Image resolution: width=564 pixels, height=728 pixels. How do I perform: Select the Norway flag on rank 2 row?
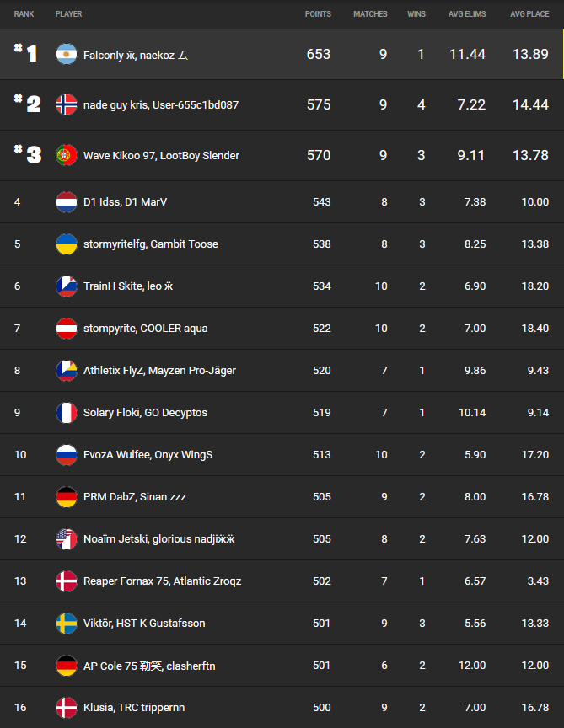66,104
